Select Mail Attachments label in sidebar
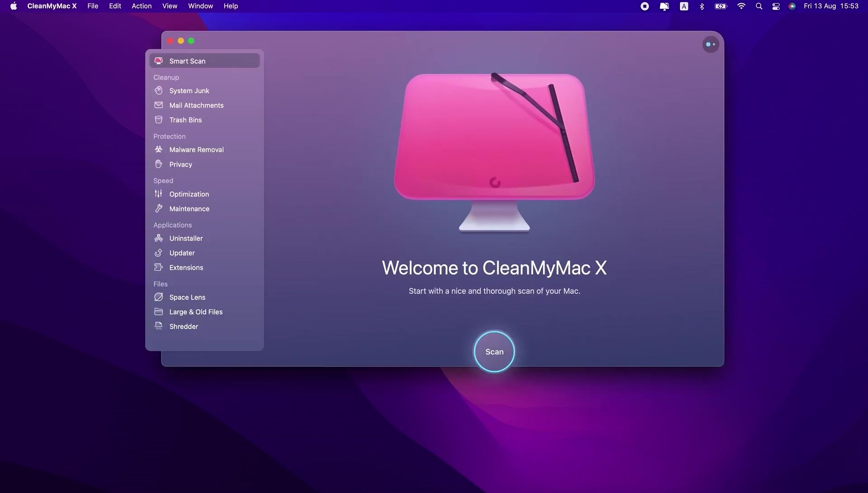This screenshot has height=493, width=868. click(196, 105)
